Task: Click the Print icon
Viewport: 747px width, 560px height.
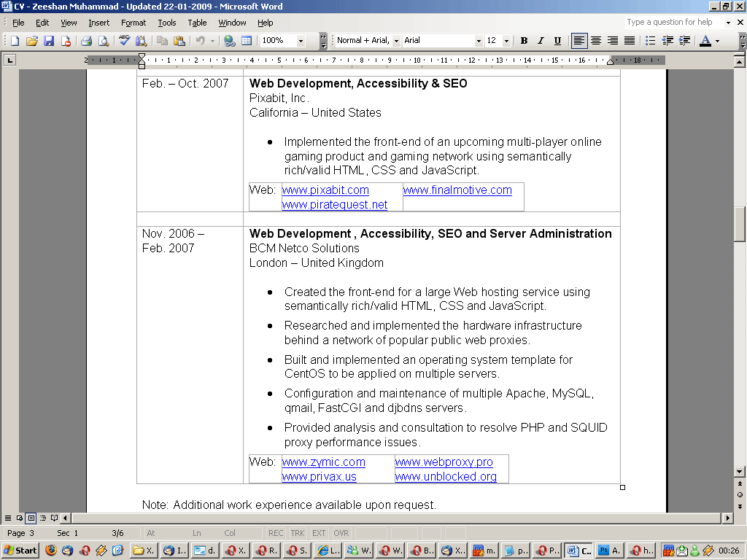Action: 86,41
